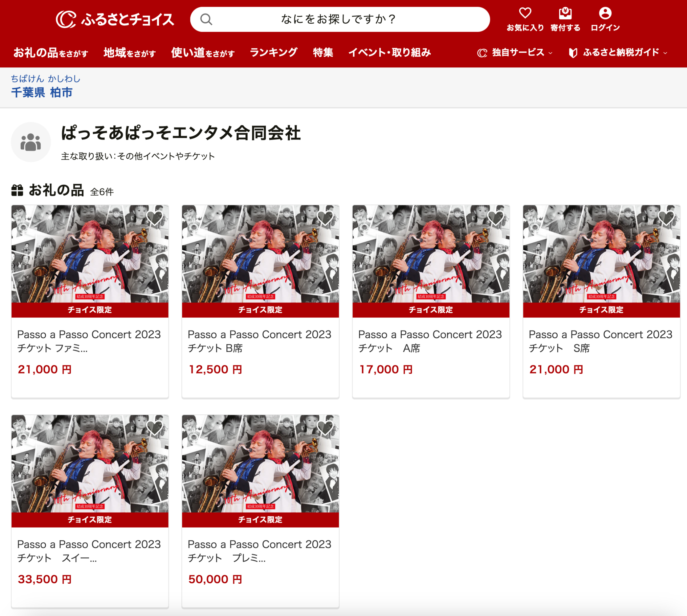Open the ランキング menu item

click(x=274, y=52)
